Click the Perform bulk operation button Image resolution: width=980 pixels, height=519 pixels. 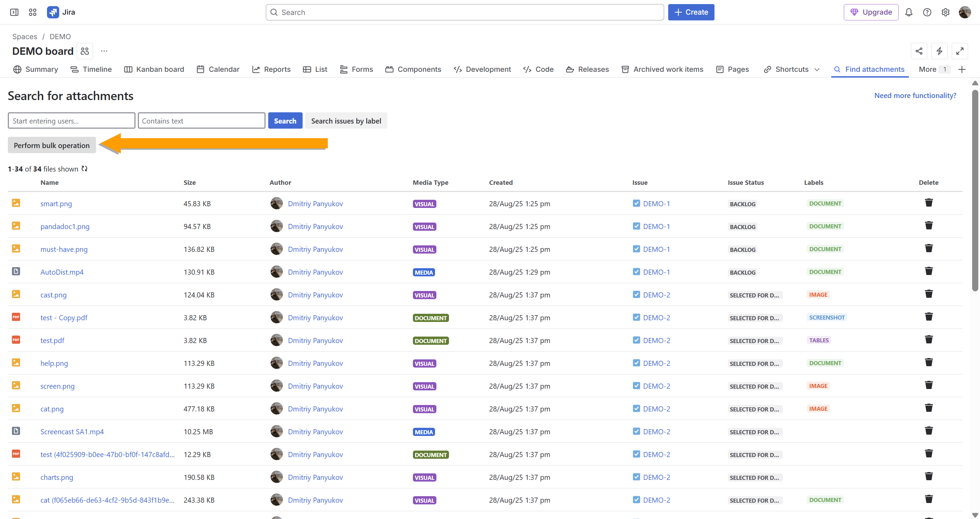point(52,145)
